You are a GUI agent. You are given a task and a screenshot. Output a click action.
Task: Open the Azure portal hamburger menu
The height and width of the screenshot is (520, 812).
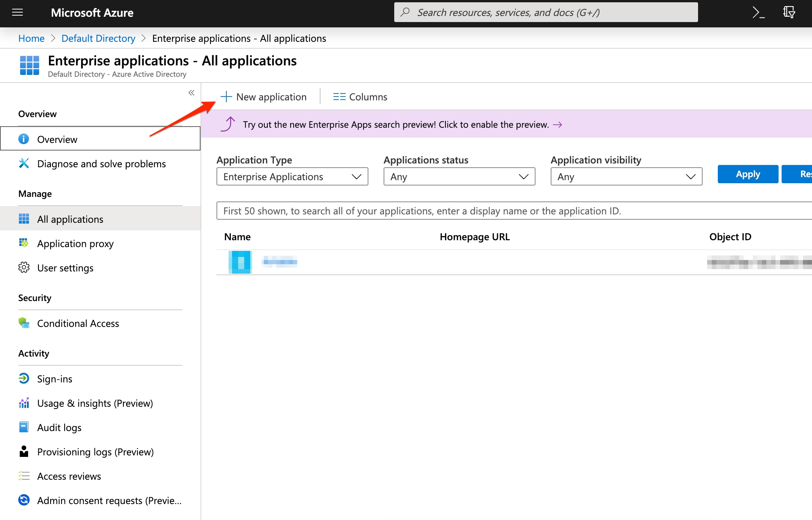[17, 13]
